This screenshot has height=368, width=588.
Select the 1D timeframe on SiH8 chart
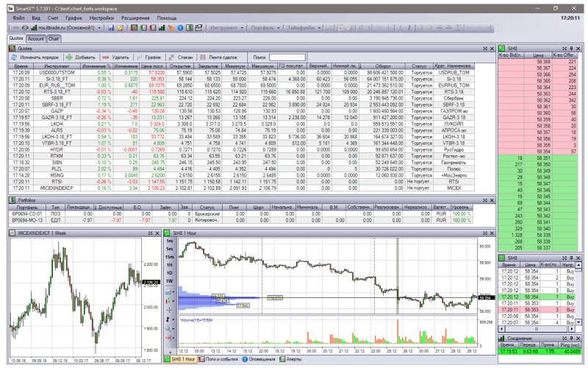[x=170, y=273]
